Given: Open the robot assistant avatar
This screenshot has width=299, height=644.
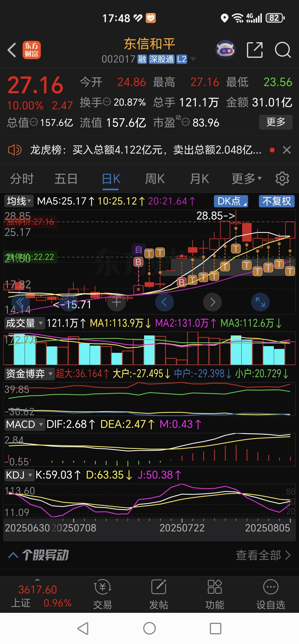Looking at the screenshot, I should 225,50.
